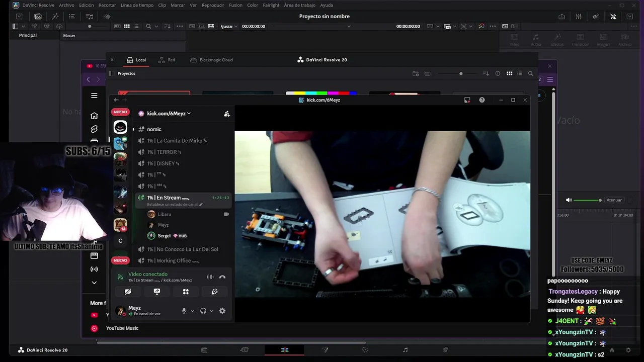Select Blackmagic Cloud tab
644x362 pixels.
pyautogui.click(x=211, y=60)
